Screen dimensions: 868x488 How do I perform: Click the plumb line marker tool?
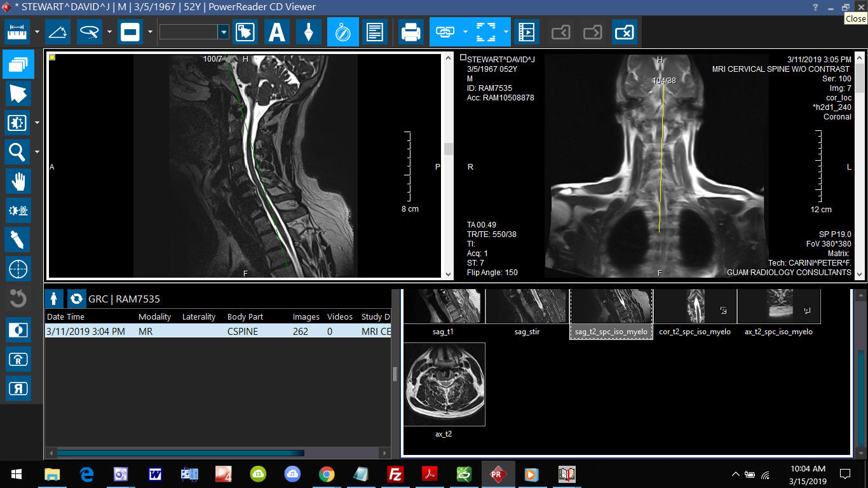308,32
